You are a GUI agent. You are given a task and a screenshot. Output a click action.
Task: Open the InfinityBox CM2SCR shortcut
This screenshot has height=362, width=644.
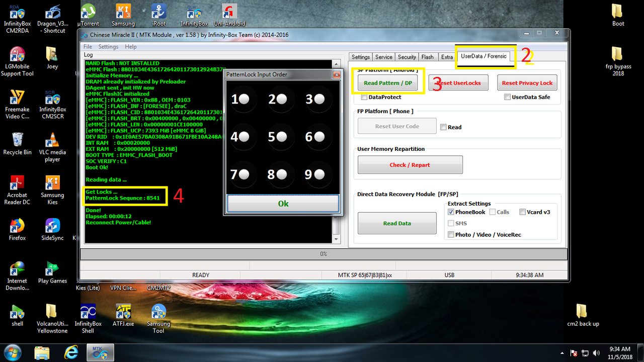(52, 105)
